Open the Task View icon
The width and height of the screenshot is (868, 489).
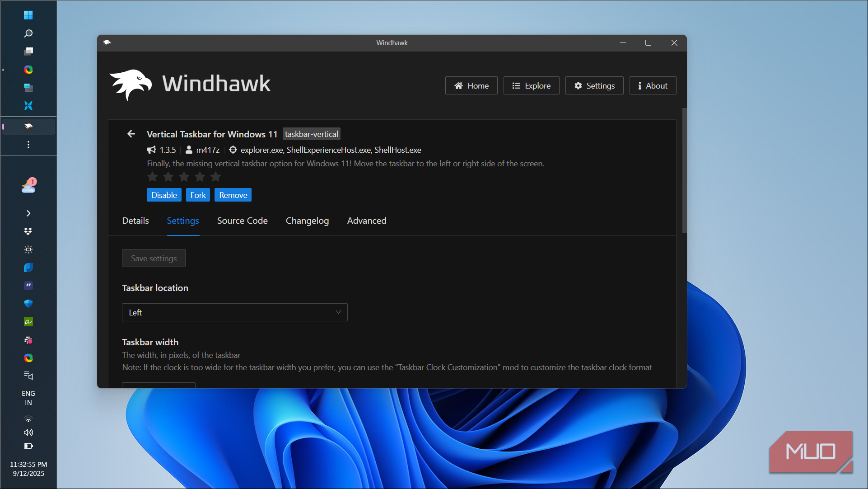tap(28, 52)
